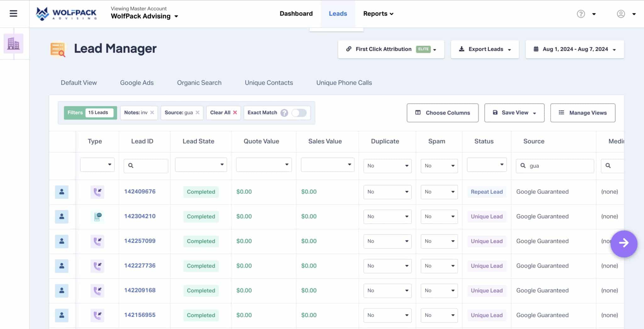Click the Source search input containing gua
Screen dimensions: 644x329
554,166
